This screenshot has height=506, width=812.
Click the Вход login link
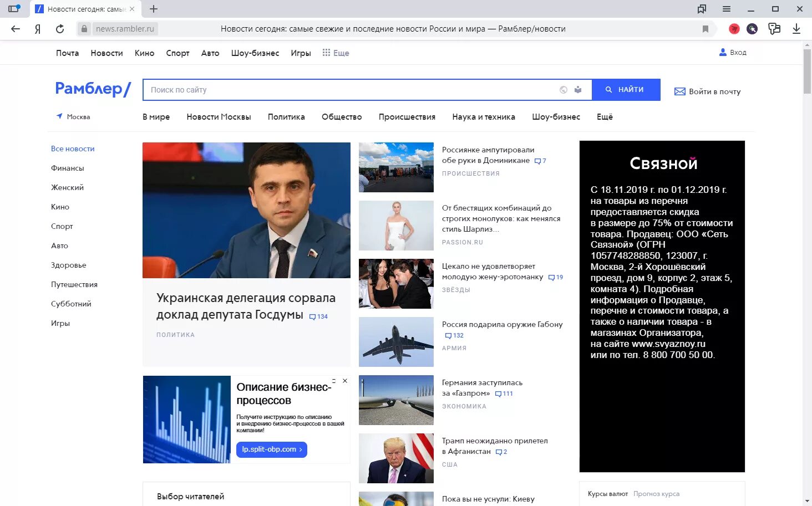[733, 53]
